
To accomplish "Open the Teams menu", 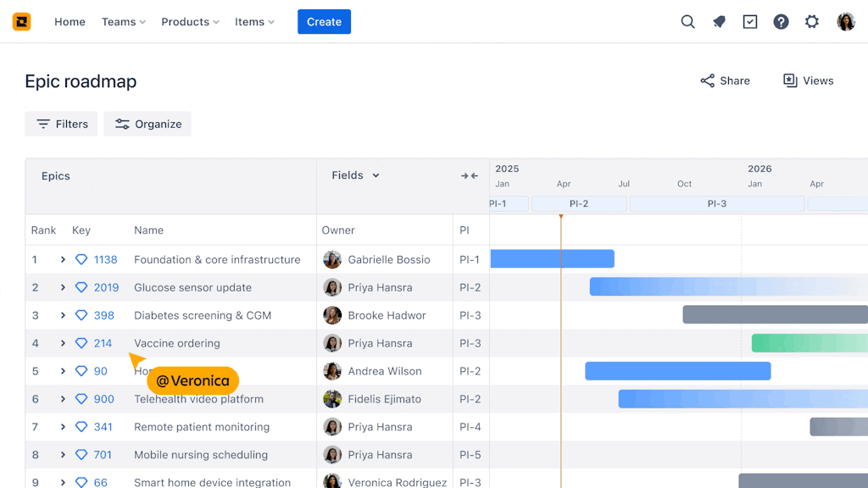I will pyautogui.click(x=123, y=22).
